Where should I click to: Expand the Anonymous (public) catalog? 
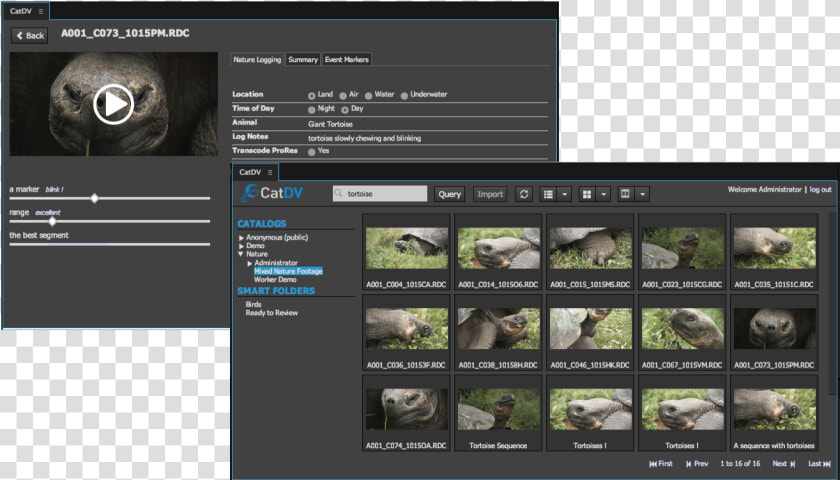coord(242,237)
